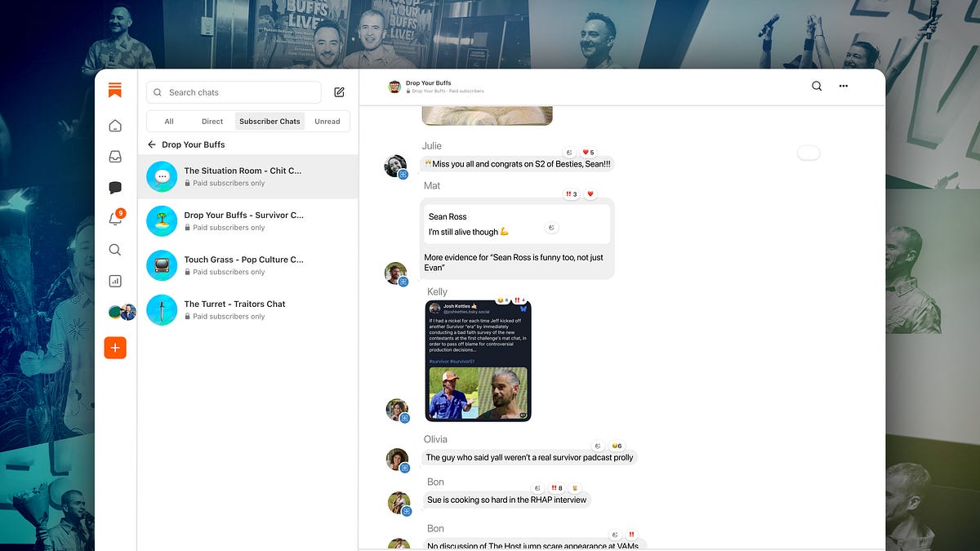Select the Chat bubble icon in the sidebar
The height and width of the screenshot is (551, 980).
coord(115,188)
